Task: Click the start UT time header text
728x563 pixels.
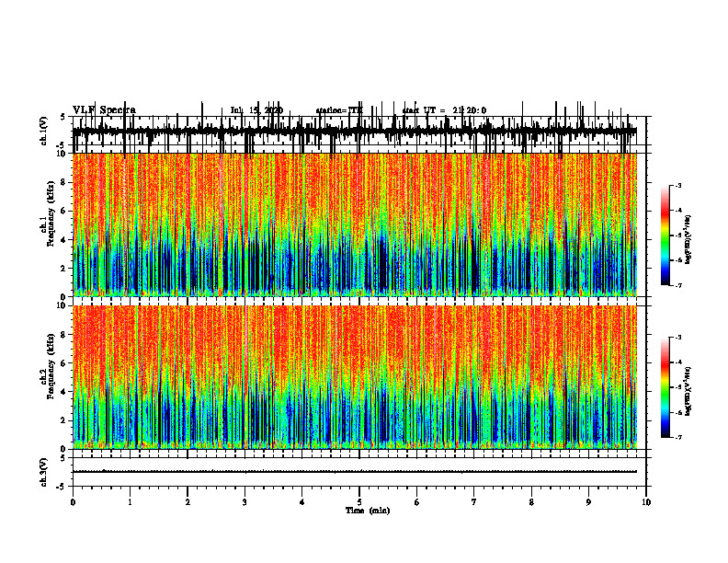Action: tap(444, 110)
